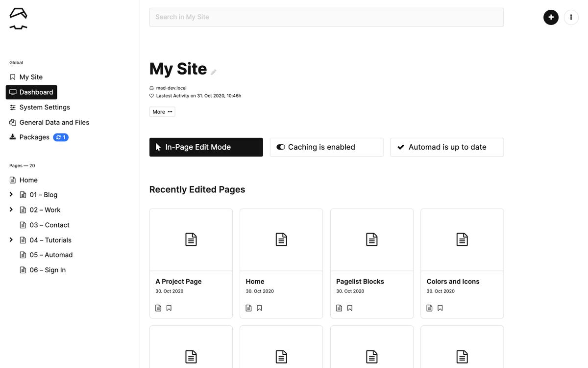Open the three-dot options menu

571,17
